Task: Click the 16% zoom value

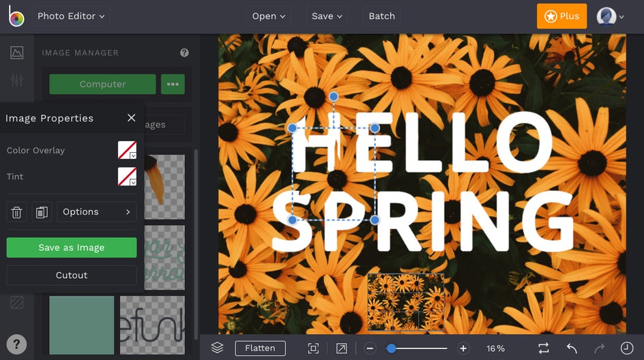Action: [495, 348]
